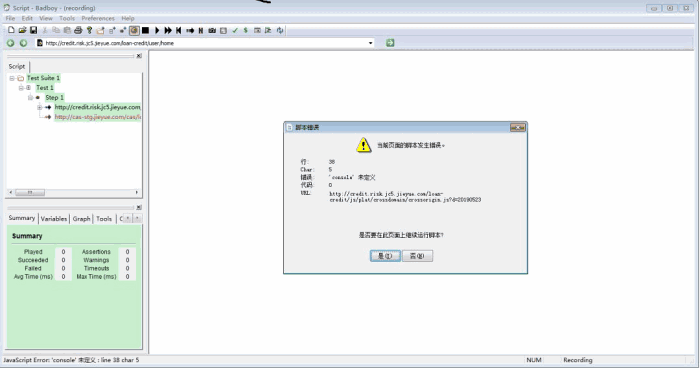Screen dimensions: 700x368
Task: Click the right arrow of the script tree scrollbar
Action: click(137, 192)
